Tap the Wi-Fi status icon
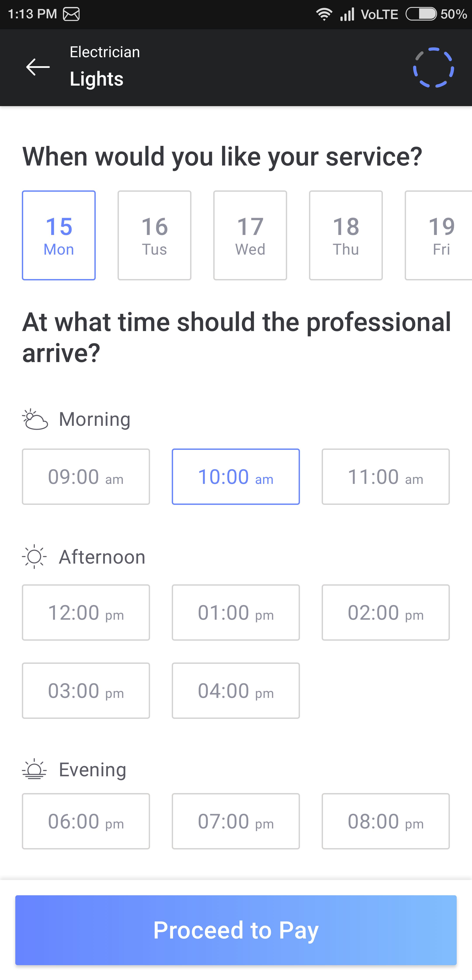472x980 pixels. click(x=324, y=14)
